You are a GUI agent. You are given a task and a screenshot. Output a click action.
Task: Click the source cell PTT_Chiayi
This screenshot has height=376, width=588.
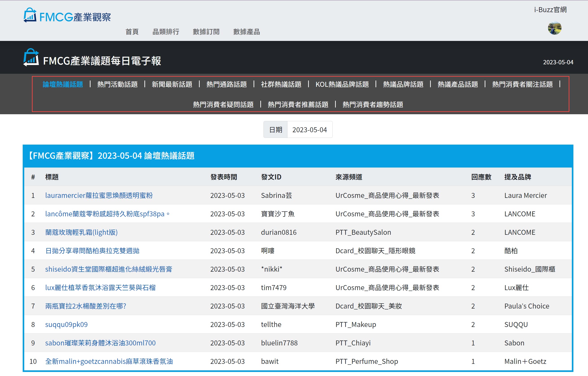pyautogui.click(x=353, y=343)
